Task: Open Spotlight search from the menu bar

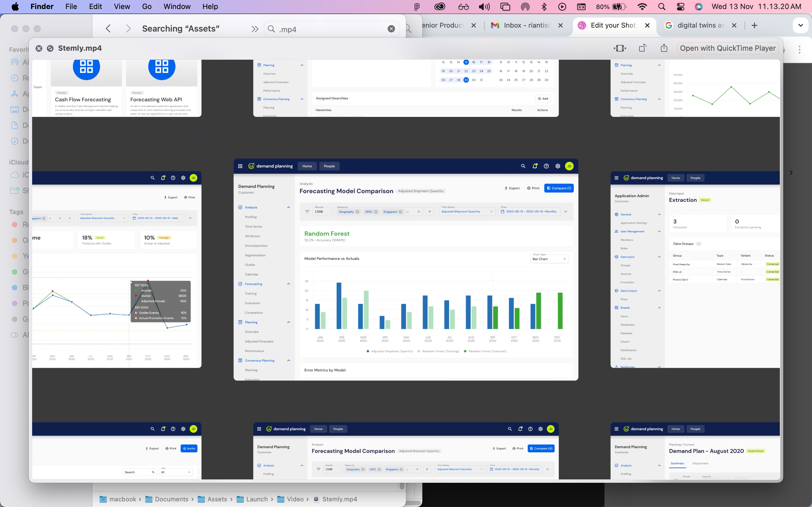Action: point(662,6)
